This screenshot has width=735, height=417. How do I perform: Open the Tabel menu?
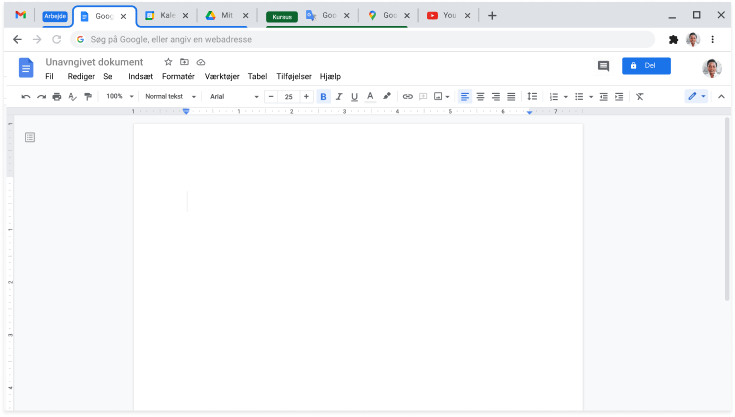257,76
